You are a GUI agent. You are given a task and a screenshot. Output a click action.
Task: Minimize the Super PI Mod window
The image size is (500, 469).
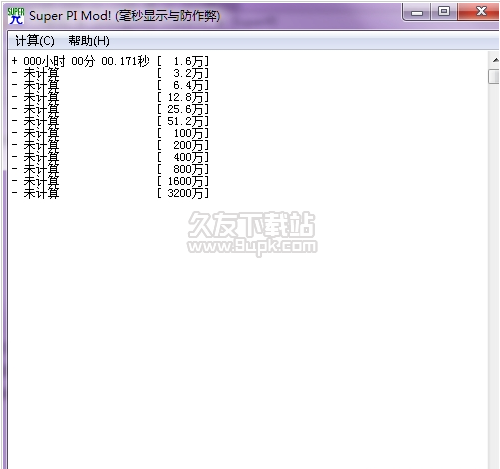417,12
